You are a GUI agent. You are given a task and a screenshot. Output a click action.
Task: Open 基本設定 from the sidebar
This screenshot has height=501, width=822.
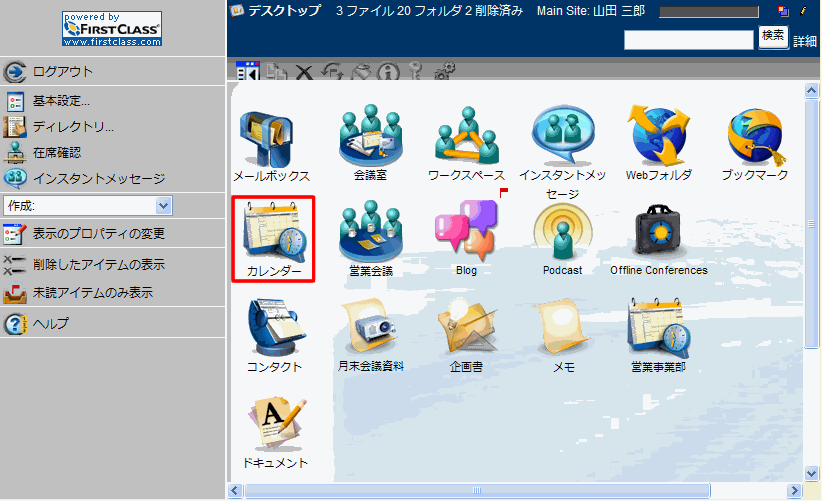pyautogui.click(x=61, y=101)
